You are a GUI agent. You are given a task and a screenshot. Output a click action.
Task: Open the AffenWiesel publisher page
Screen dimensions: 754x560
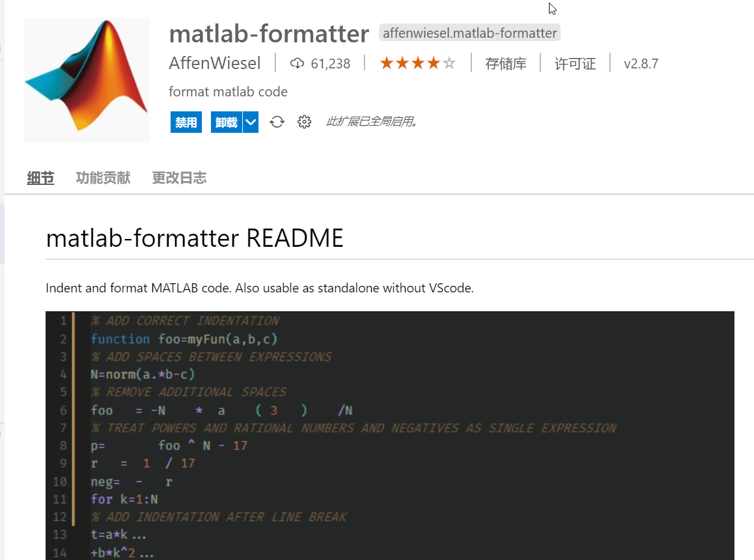[215, 63]
